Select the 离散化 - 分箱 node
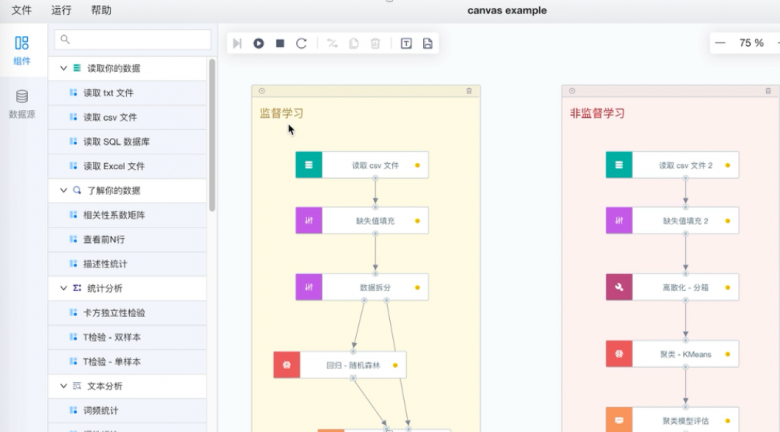This screenshot has height=432, width=780. [672, 287]
